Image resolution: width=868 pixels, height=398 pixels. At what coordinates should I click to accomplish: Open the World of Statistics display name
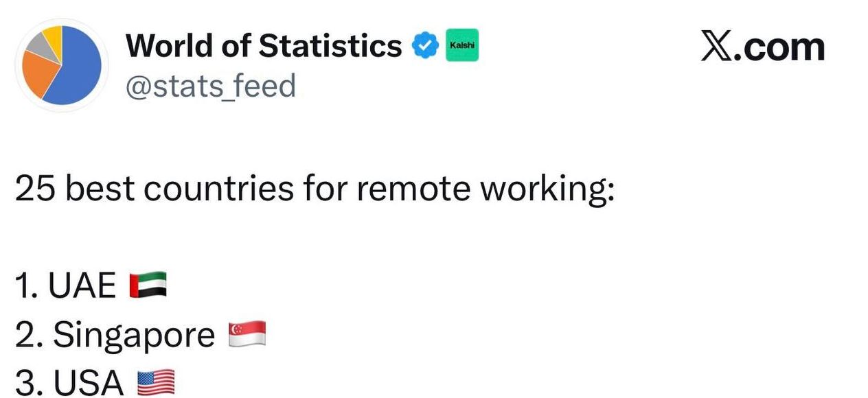pos(263,46)
